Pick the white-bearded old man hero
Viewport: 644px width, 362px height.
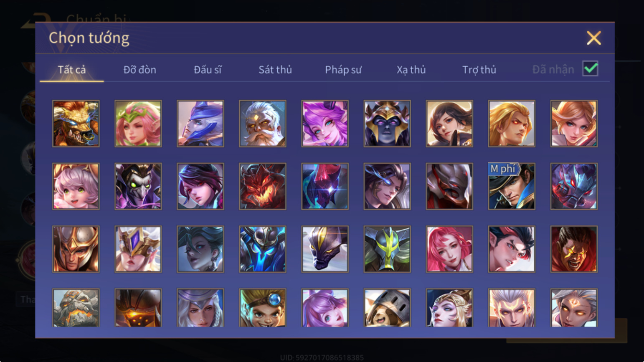263,124
